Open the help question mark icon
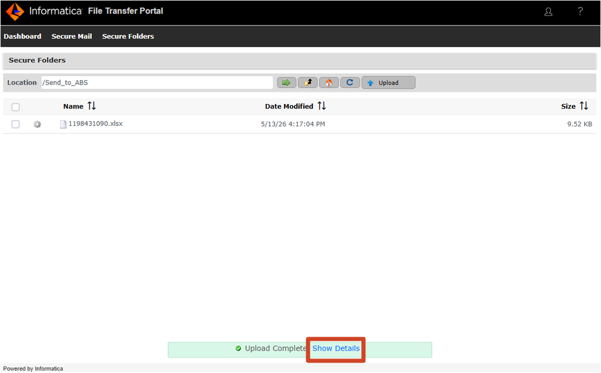The image size is (601, 373). (x=580, y=12)
